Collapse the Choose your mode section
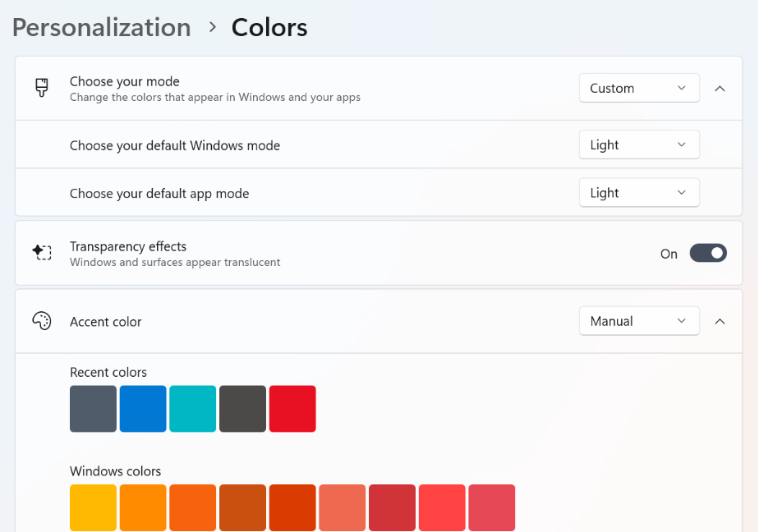This screenshot has height=532, width=759. pyautogui.click(x=720, y=89)
